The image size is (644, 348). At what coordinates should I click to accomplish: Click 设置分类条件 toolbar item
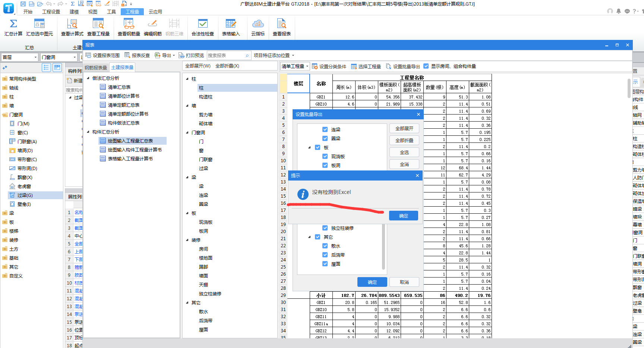(x=329, y=66)
